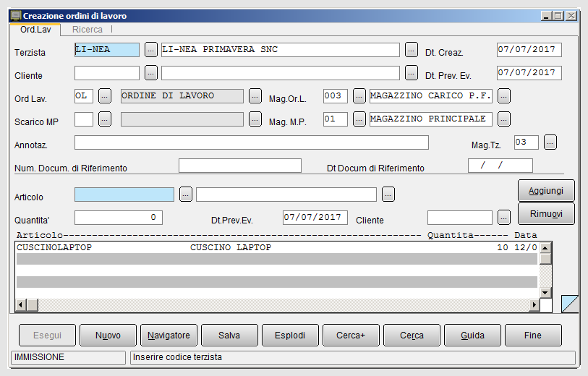588x376 pixels.
Task: Click the vertical scrollbar thumb of the list
Action: pyautogui.click(x=545, y=259)
